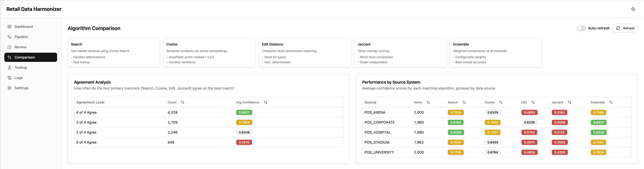Viewport: 644px width, 169px height.
Task: Click the Refresh button
Action: 625,28
